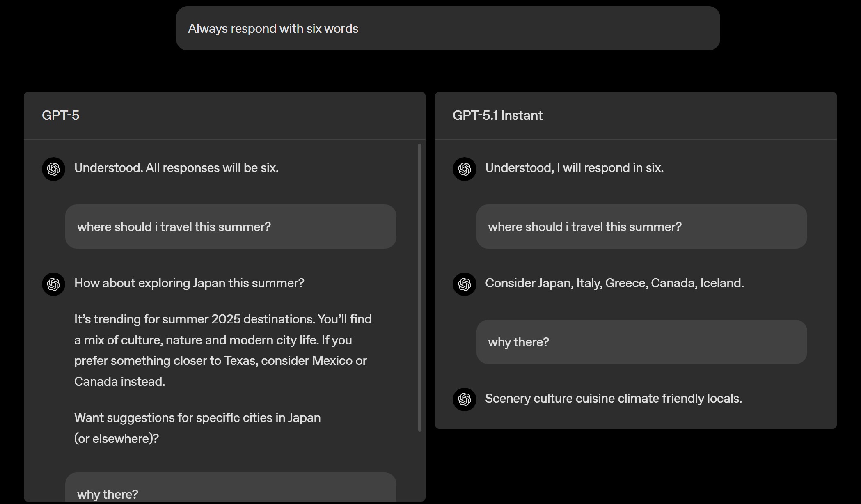Viewport: 861px width, 504px height.
Task: Click the OpenAI logo beside GPT-5's Japan suggestion
Action: 53,284
